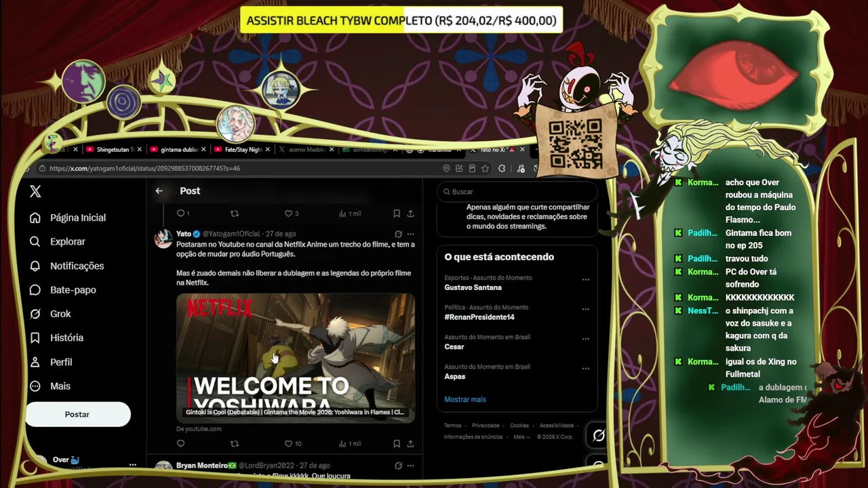
Task: Open options for Aspas trend
Action: click(585, 369)
